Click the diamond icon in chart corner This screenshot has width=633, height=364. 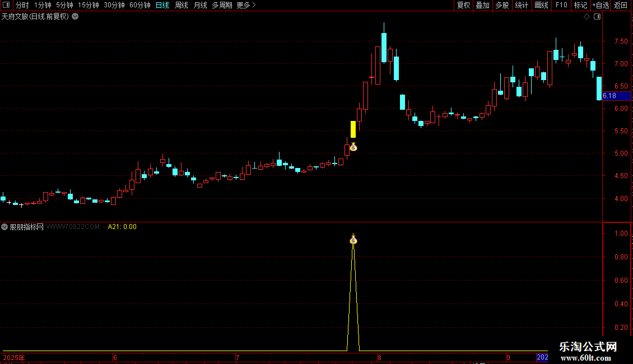pyautogui.click(x=587, y=17)
